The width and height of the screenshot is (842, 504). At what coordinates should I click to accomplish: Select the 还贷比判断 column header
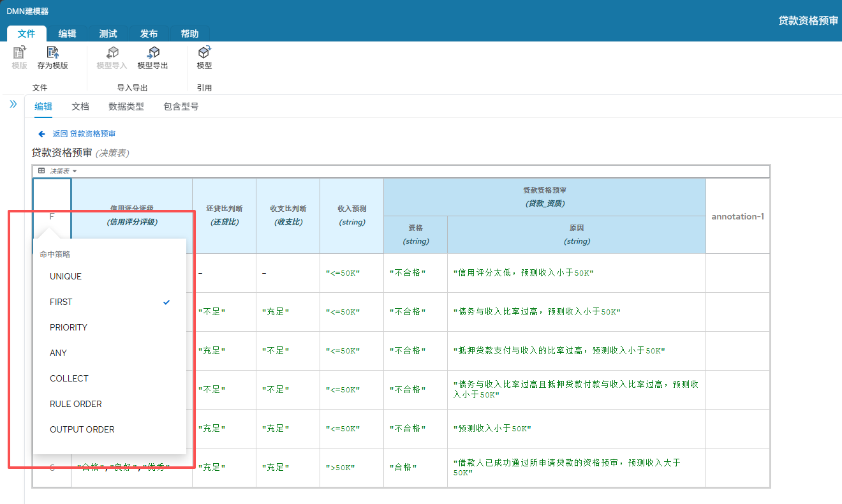coord(224,215)
